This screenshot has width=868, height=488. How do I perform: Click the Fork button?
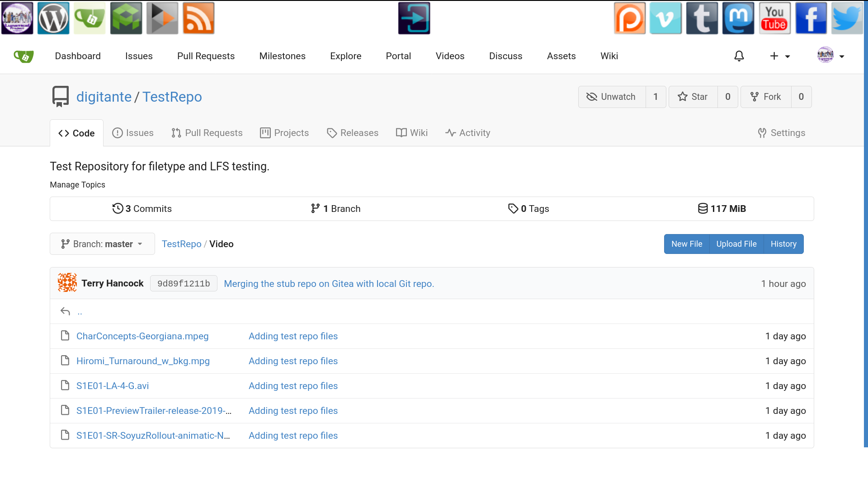click(x=766, y=97)
